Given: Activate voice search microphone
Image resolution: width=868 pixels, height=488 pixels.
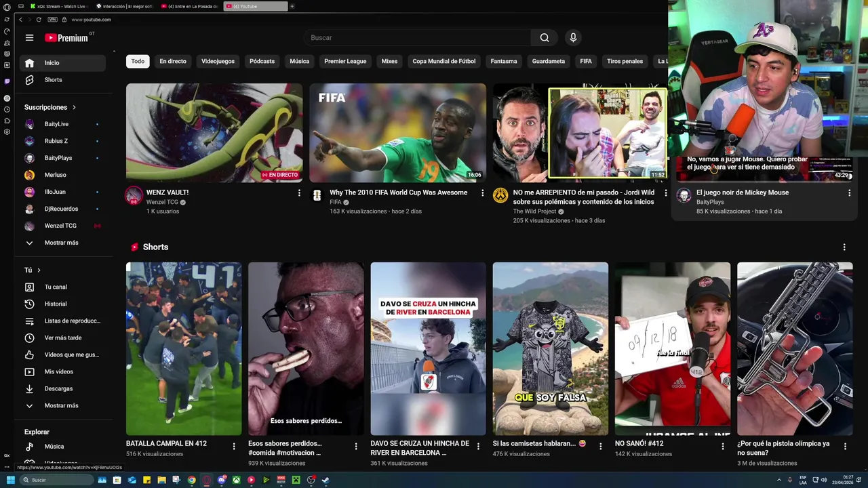Looking at the screenshot, I should tap(573, 38).
